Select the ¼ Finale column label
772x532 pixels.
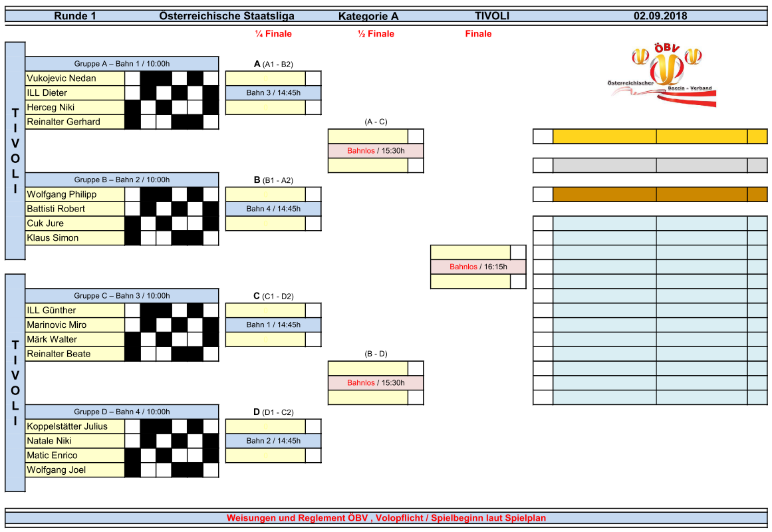tap(273, 34)
